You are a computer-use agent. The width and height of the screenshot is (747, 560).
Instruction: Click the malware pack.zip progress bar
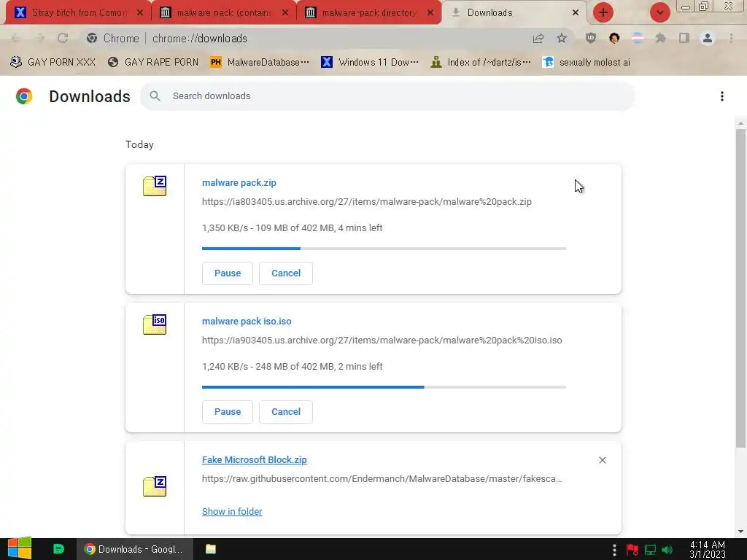[384, 249]
